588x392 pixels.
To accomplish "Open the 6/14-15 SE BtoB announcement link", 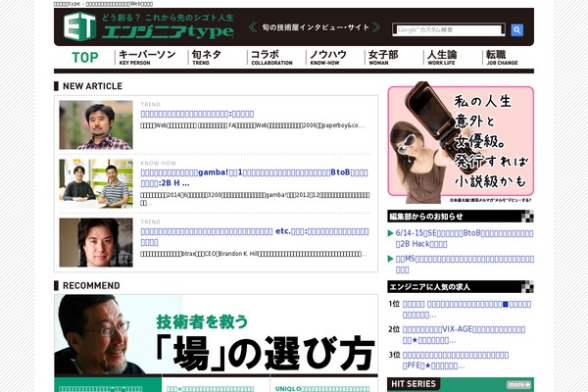I will 465,238.
